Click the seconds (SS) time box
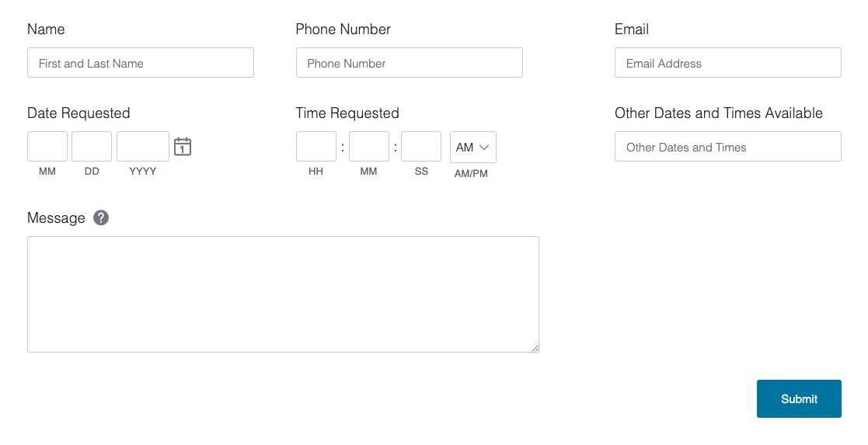Viewport: 868px width, 445px height. pyautogui.click(x=421, y=147)
